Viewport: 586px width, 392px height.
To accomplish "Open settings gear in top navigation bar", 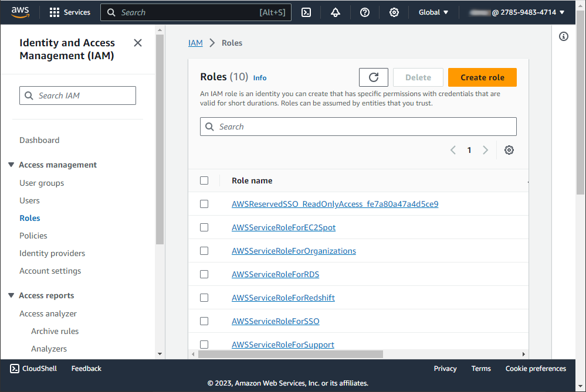I will pyautogui.click(x=394, y=12).
